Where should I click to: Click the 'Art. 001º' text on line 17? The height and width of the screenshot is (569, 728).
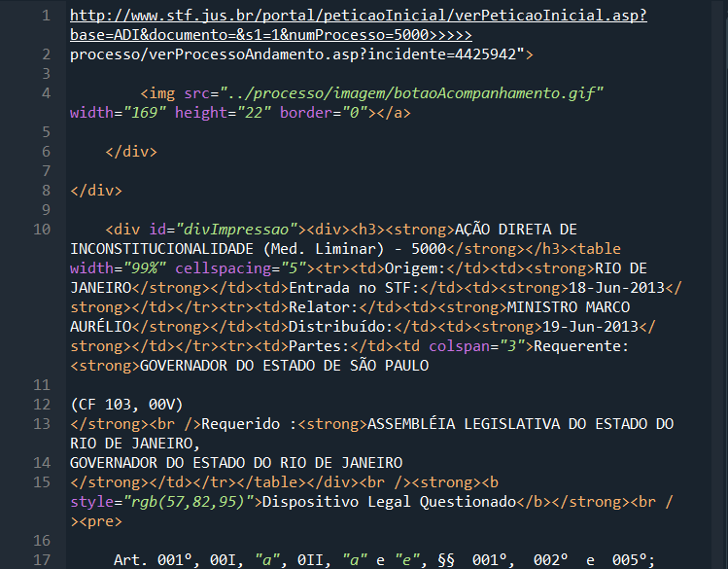coord(153,560)
